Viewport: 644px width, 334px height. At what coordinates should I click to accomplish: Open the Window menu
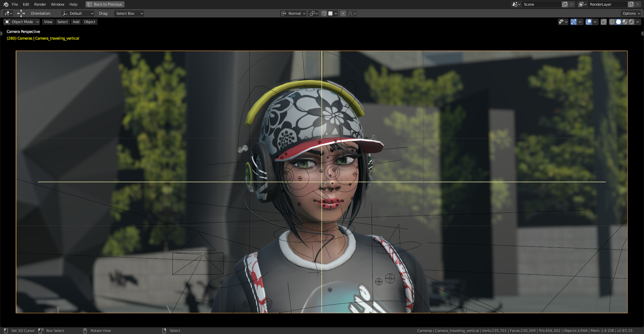coord(57,4)
